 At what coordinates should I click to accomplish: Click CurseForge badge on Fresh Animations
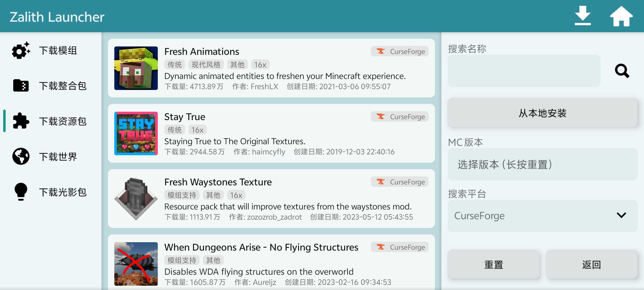400,51
